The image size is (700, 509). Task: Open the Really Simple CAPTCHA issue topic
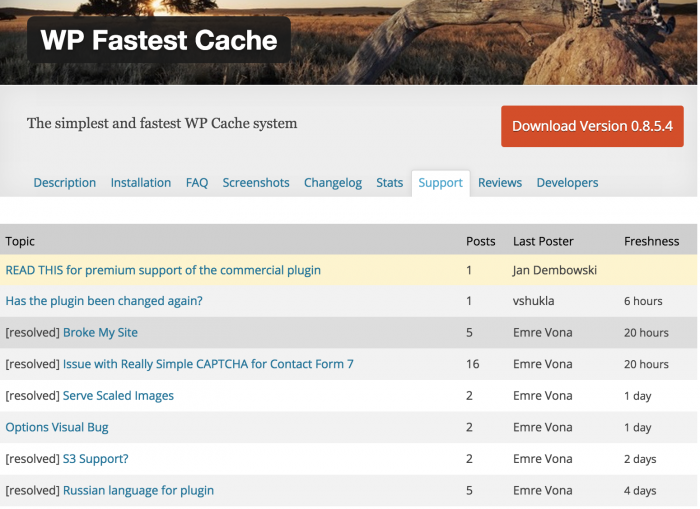point(208,364)
